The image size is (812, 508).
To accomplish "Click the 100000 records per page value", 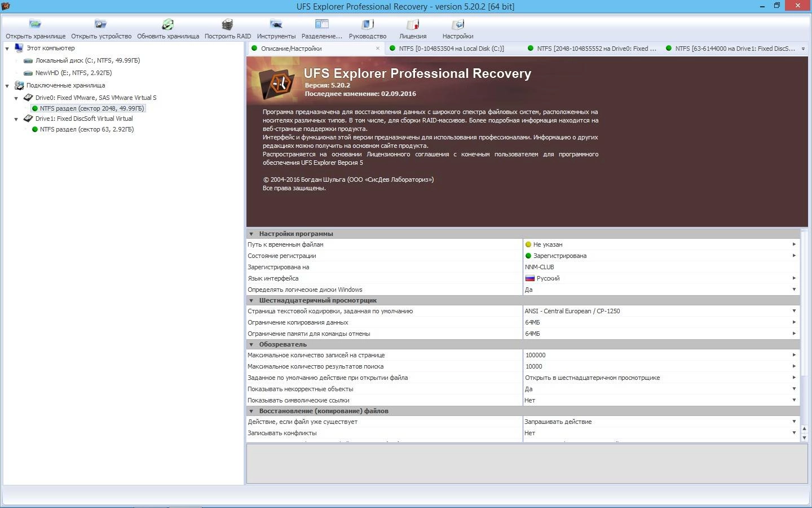I will [535, 355].
